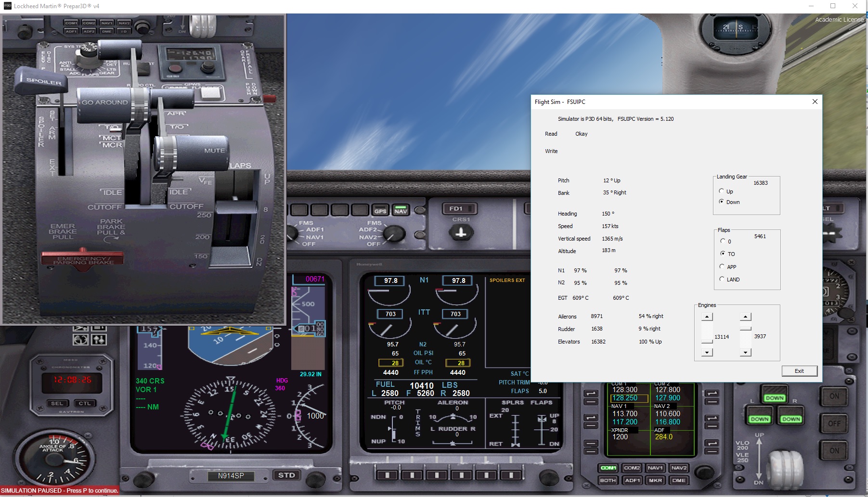Image resolution: width=868 pixels, height=497 pixels.
Task: Click COM 1 standby swap button on radio
Action: (x=591, y=394)
